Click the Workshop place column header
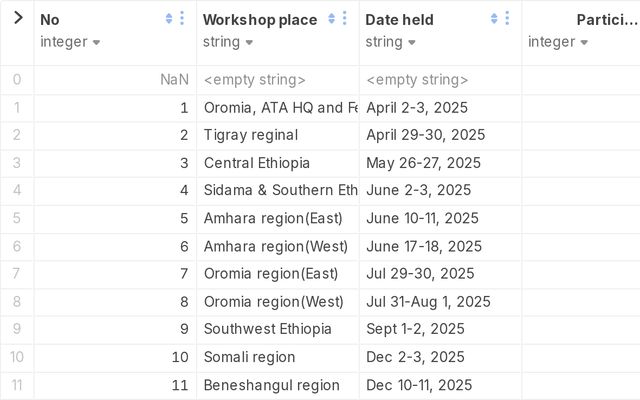Viewport: 640px width, 400px height. (260, 19)
